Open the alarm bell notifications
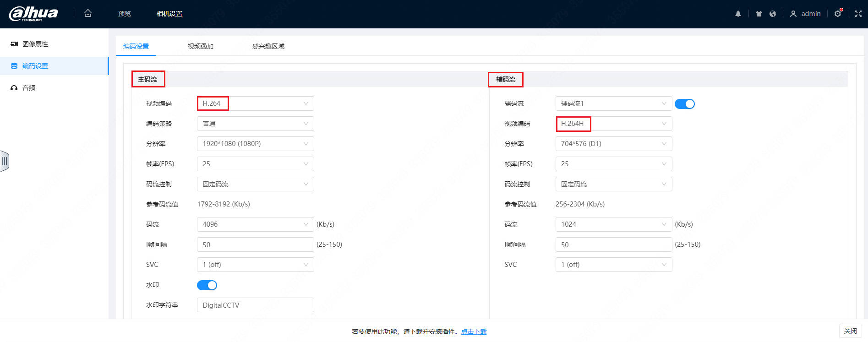This screenshot has width=868, height=342. pos(738,14)
